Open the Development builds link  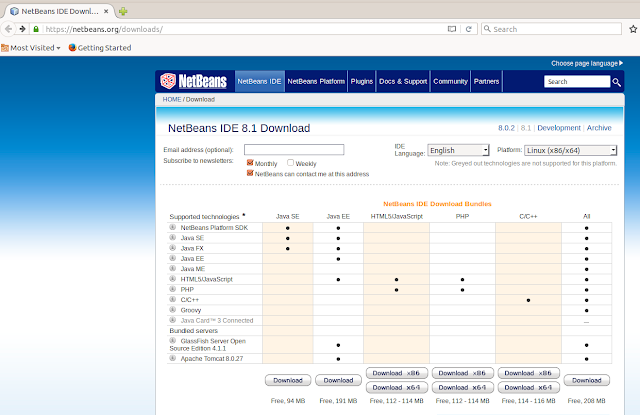coord(559,128)
